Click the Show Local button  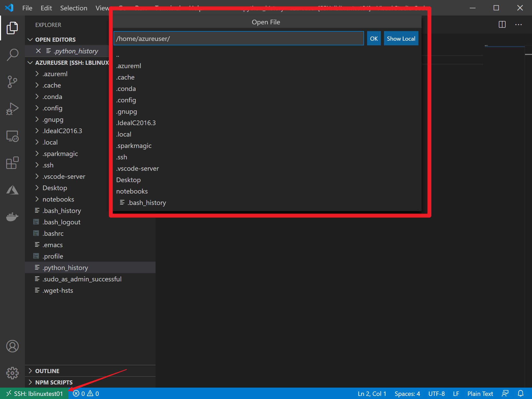pos(401,39)
